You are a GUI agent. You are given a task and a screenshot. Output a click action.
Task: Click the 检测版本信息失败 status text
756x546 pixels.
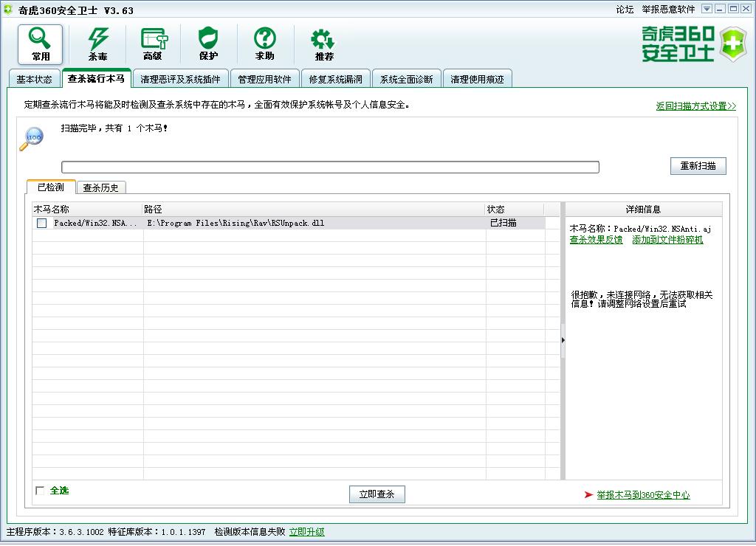click(x=250, y=531)
